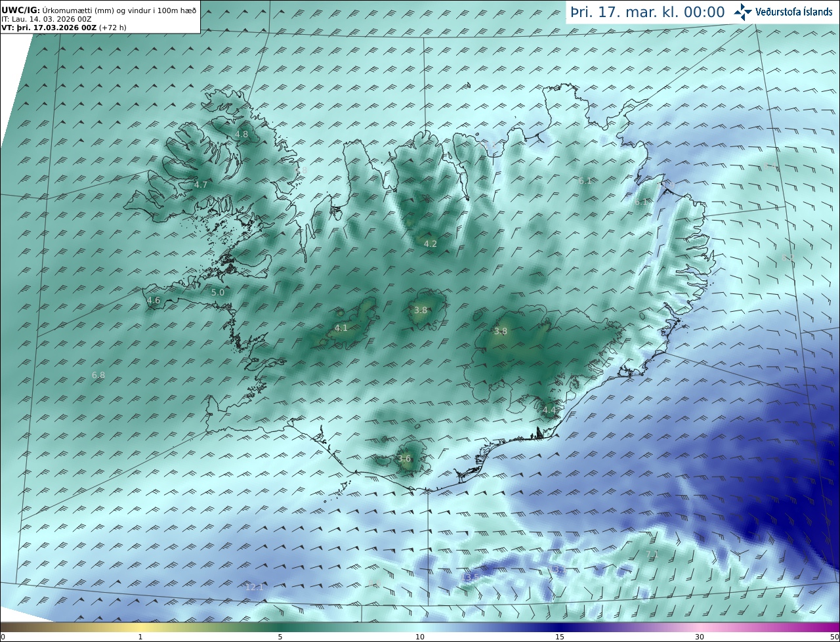The image size is (840, 642).
Task: Click the 4.8 value label on the map
Action: 241,134
